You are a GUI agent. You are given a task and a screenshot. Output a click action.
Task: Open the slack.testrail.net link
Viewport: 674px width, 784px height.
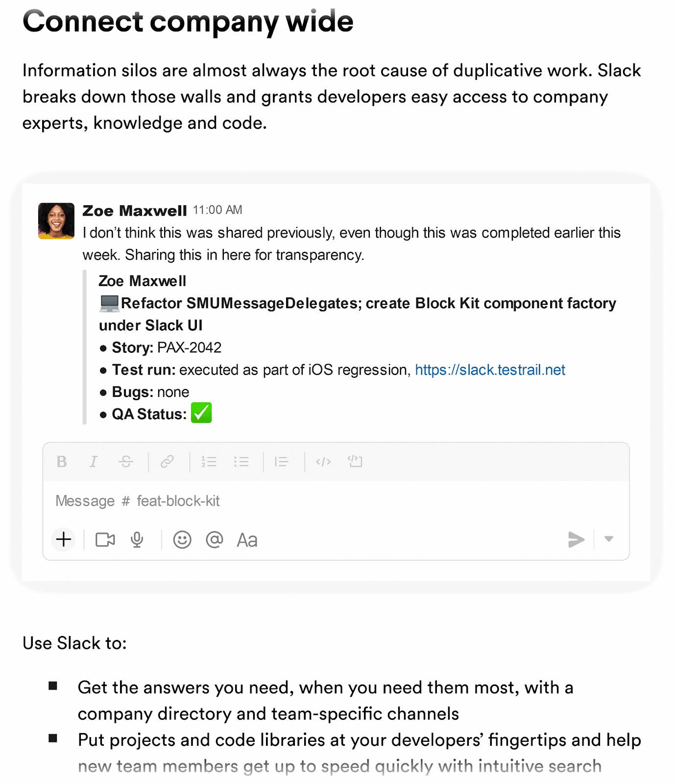pyautogui.click(x=490, y=369)
